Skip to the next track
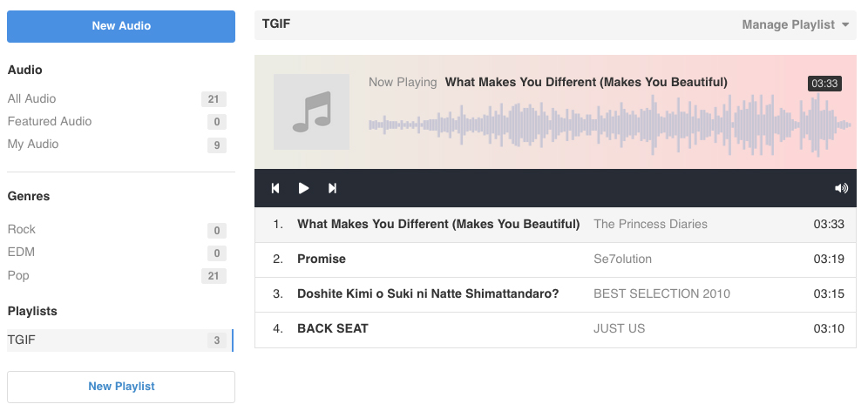The height and width of the screenshot is (411, 868). tap(332, 188)
